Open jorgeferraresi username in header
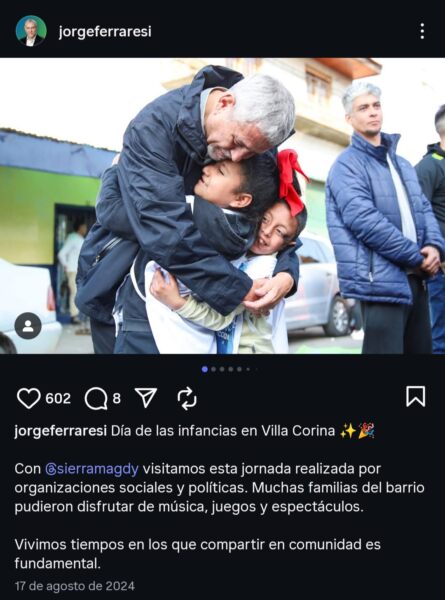Viewport: 445px width, 600px height. click(x=105, y=31)
